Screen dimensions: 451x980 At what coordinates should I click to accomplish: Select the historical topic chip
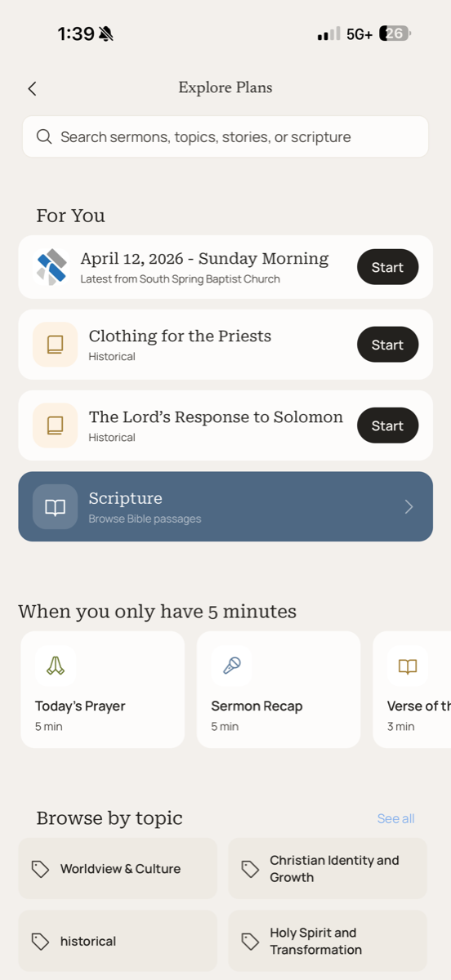118,941
